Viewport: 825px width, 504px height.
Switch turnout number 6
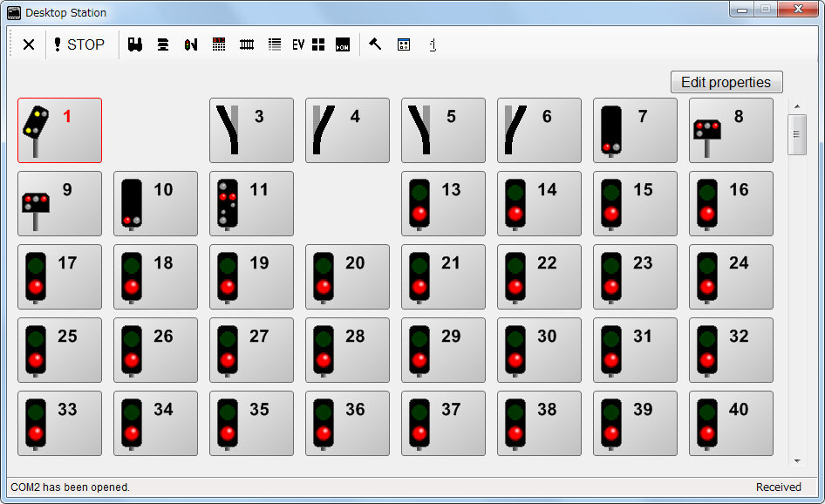[x=539, y=130]
